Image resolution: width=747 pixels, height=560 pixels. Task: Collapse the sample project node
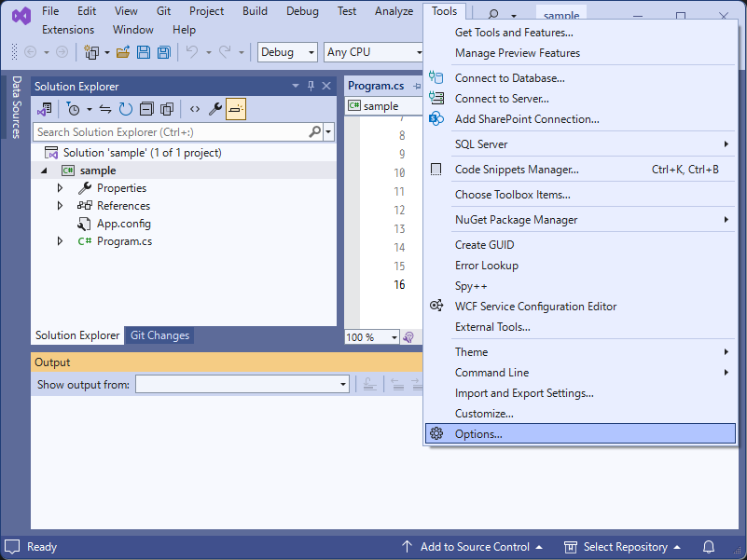[x=45, y=171]
